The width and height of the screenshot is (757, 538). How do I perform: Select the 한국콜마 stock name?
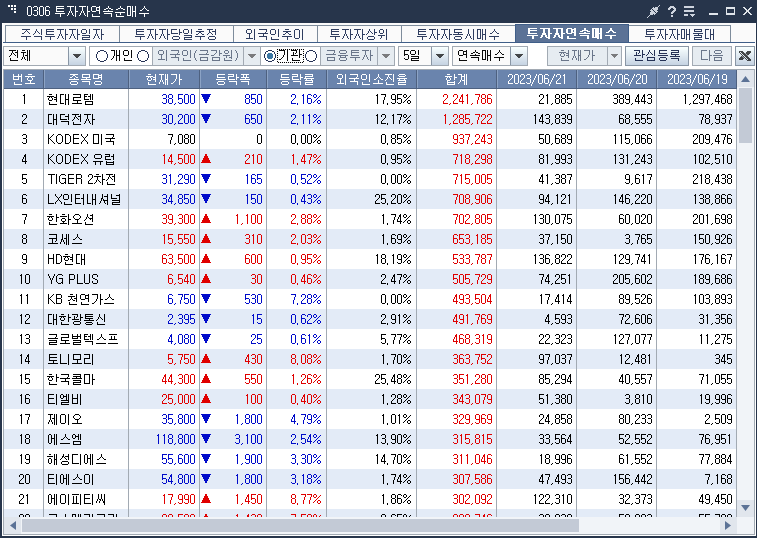pos(71,379)
